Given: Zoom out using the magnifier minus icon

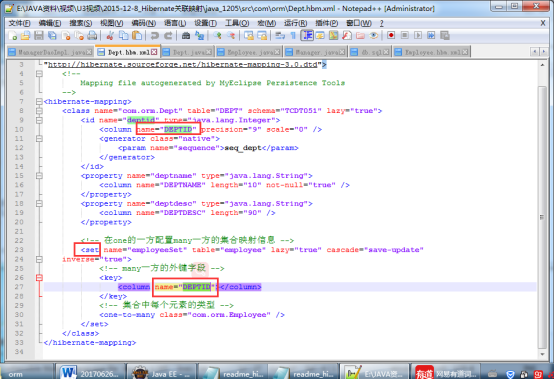Looking at the screenshot, I should tap(231, 35).
